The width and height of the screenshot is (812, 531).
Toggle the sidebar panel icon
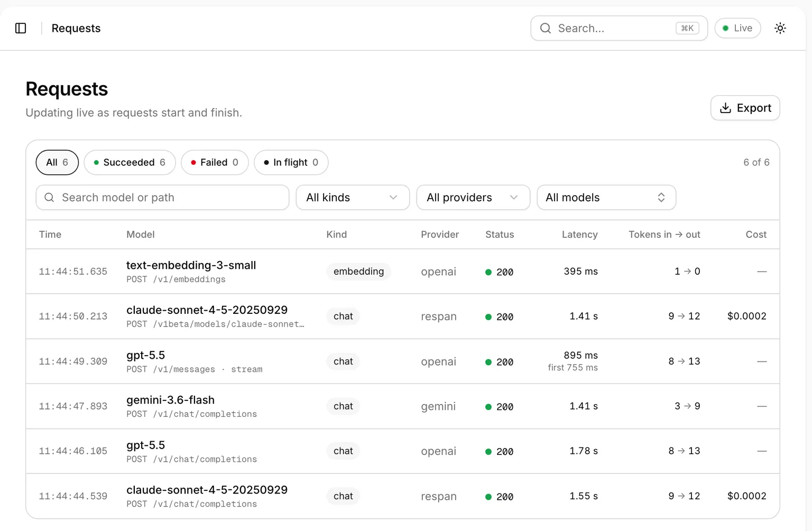[x=21, y=28]
